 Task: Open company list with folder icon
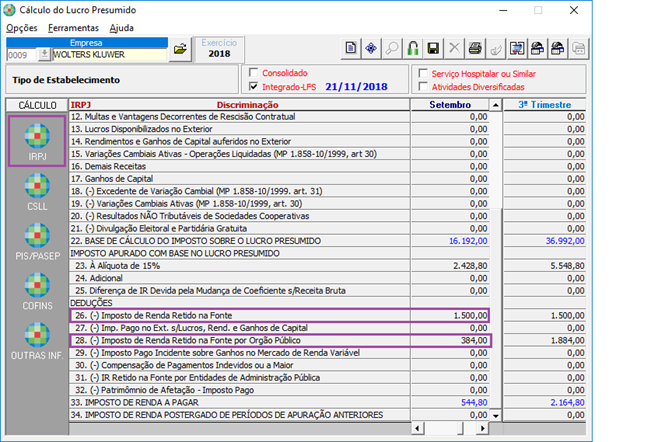180,49
